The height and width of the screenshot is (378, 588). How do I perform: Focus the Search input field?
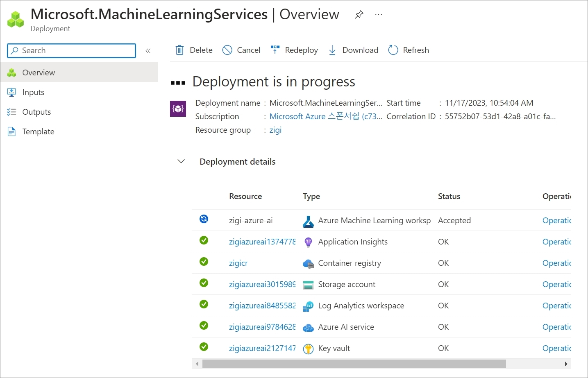pos(71,51)
